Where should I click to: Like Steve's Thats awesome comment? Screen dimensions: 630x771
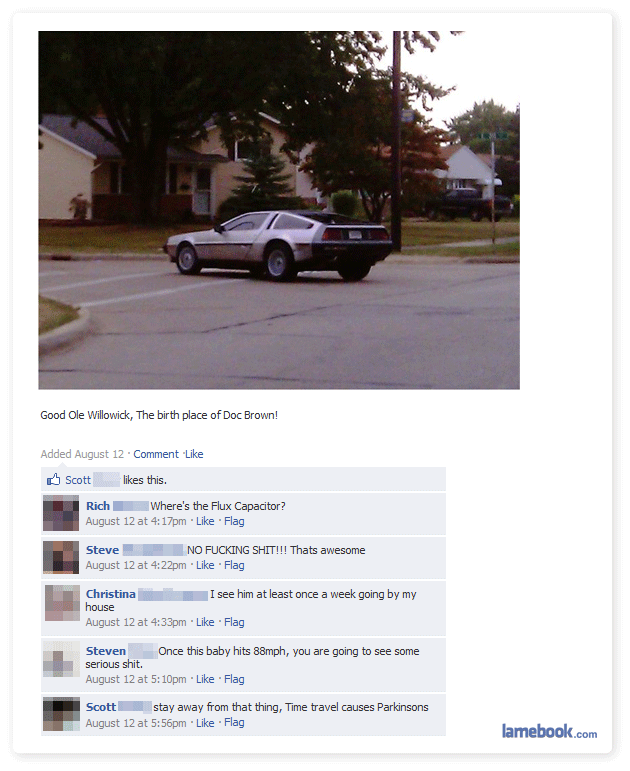pos(205,565)
